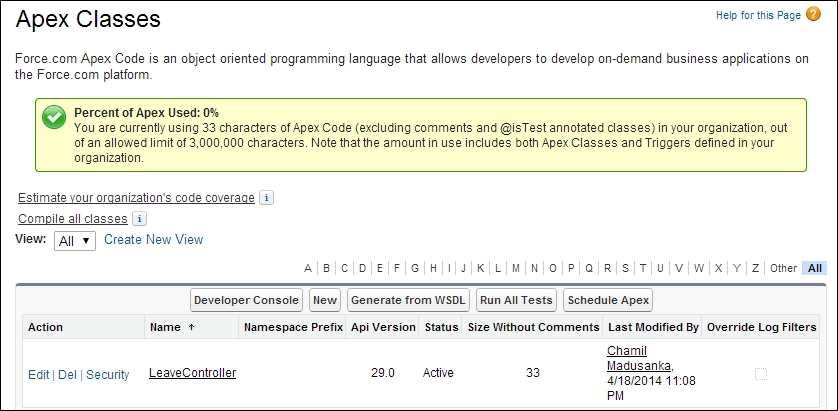The height and width of the screenshot is (411, 838).
Task: Toggle Override Log Filters checkbox for LeaveController
Action: (761, 374)
